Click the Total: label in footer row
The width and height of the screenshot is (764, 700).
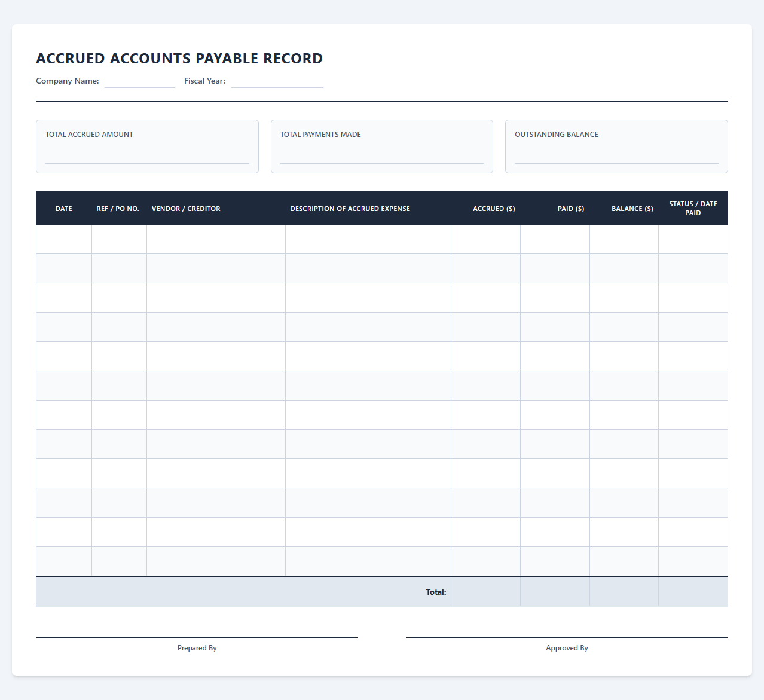(436, 592)
